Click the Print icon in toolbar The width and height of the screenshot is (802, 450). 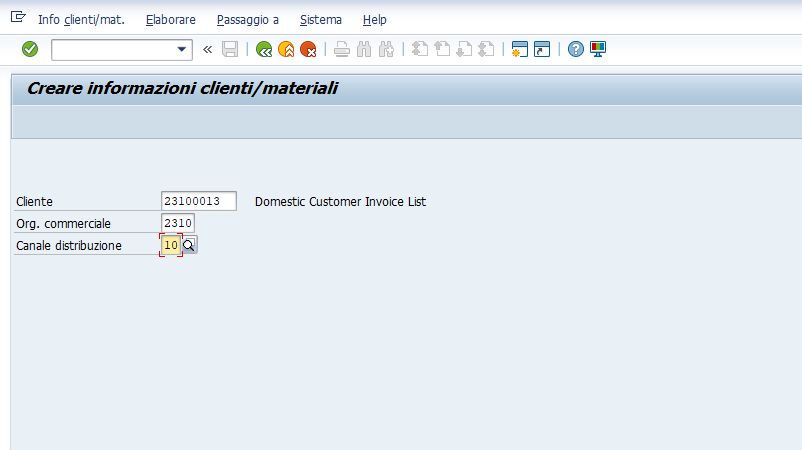click(342, 50)
